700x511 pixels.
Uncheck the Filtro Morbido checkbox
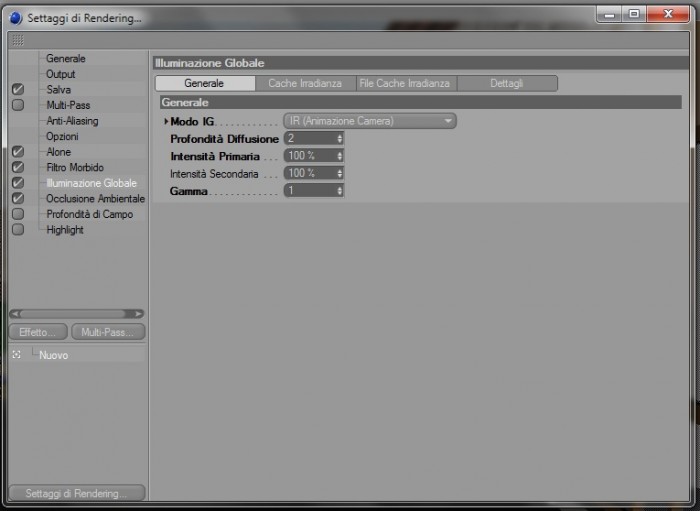(18, 167)
